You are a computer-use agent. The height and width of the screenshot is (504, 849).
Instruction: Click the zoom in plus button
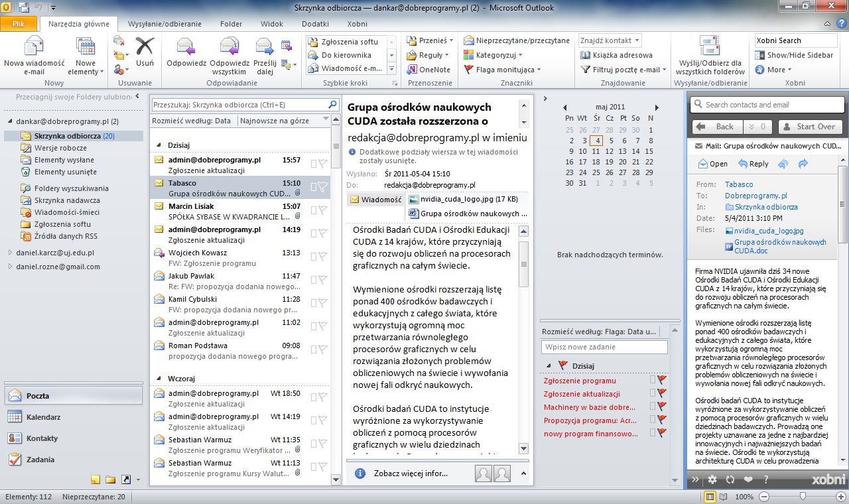[x=841, y=497]
